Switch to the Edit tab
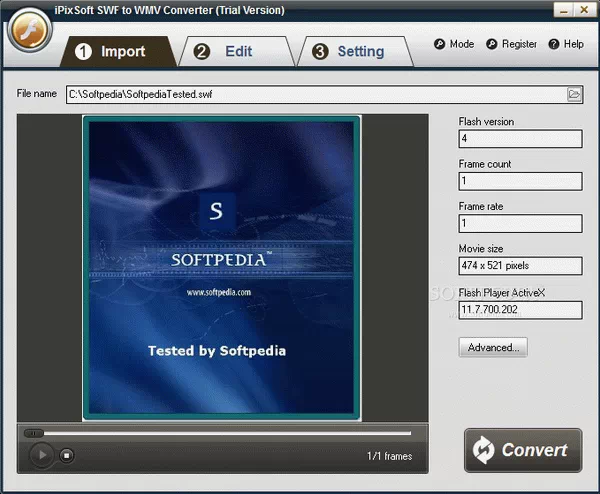Screen dimensions: 600x494 pos(228,51)
